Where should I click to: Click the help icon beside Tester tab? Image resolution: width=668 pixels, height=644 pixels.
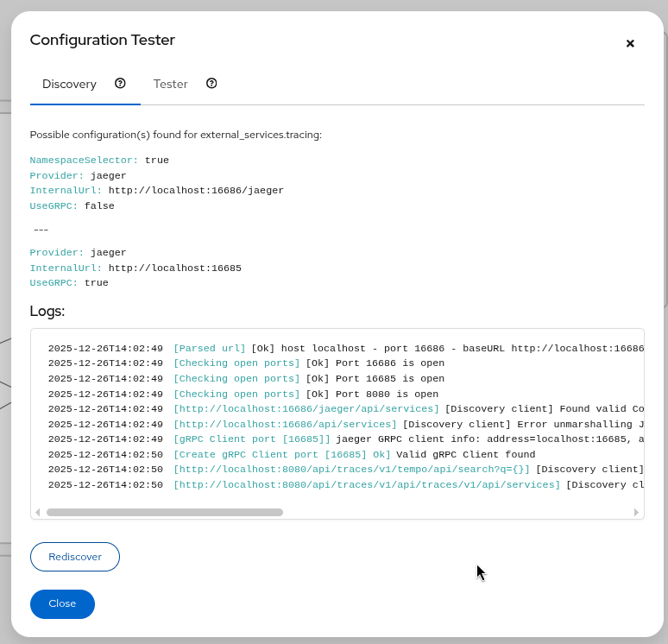(211, 84)
